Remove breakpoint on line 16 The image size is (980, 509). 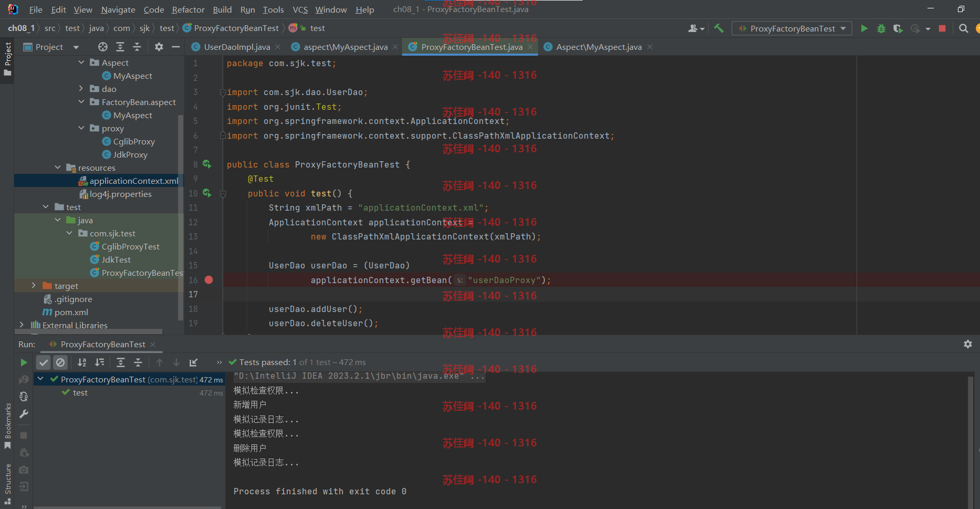click(x=208, y=280)
